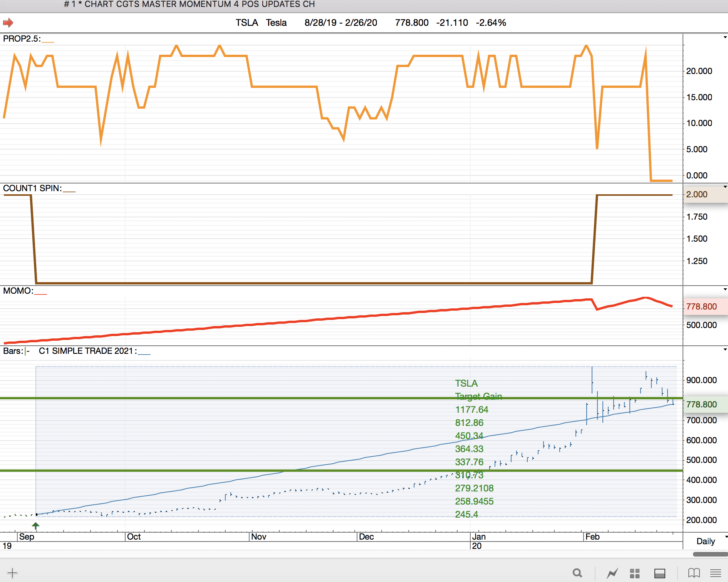Open the horizontal lines list icon
The height and width of the screenshot is (582, 728).
click(x=716, y=573)
